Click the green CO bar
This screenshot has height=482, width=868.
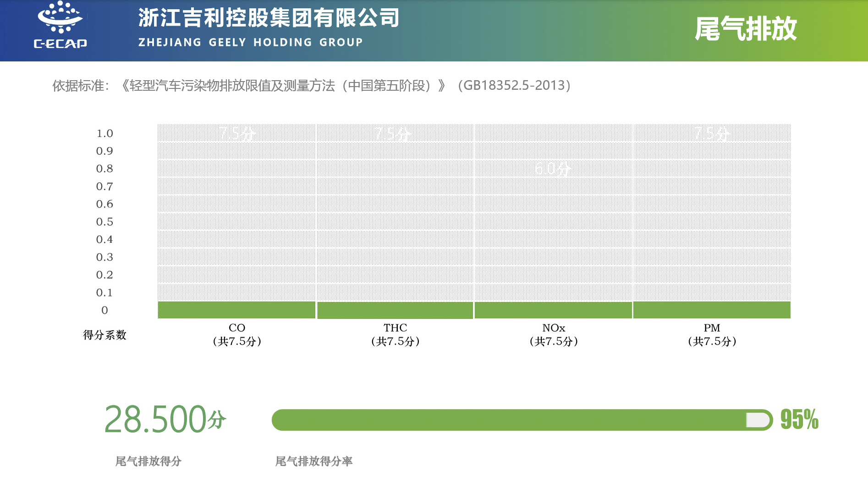pyautogui.click(x=236, y=310)
